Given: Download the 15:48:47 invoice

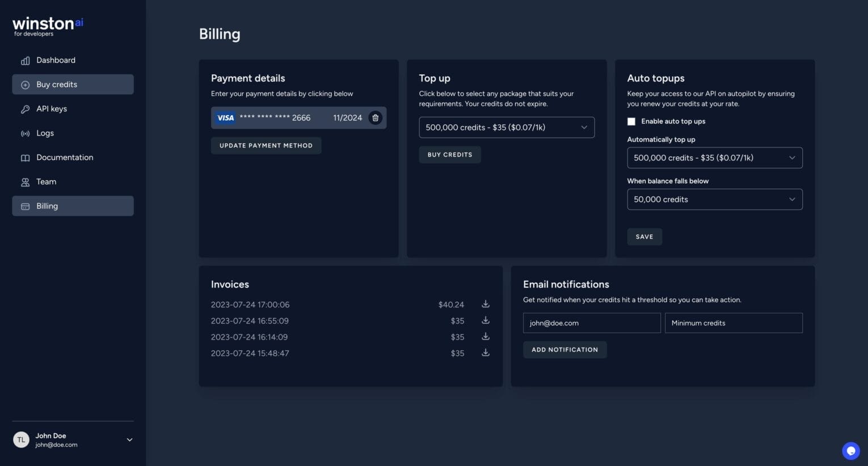Looking at the screenshot, I should pyautogui.click(x=485, y=352).
